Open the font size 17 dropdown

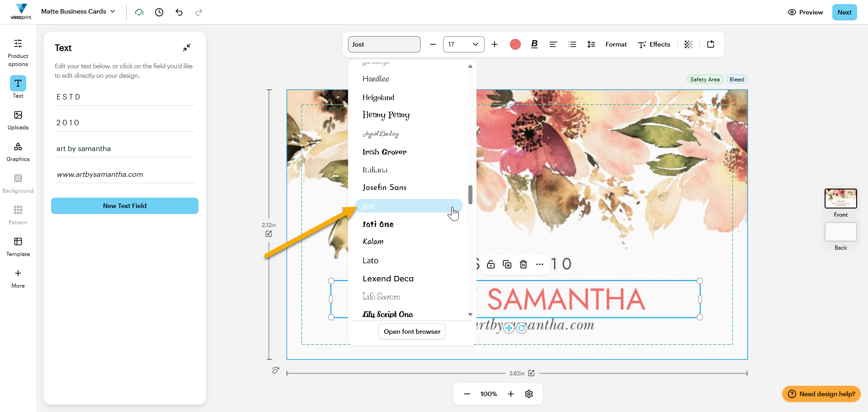coord(464,44)
